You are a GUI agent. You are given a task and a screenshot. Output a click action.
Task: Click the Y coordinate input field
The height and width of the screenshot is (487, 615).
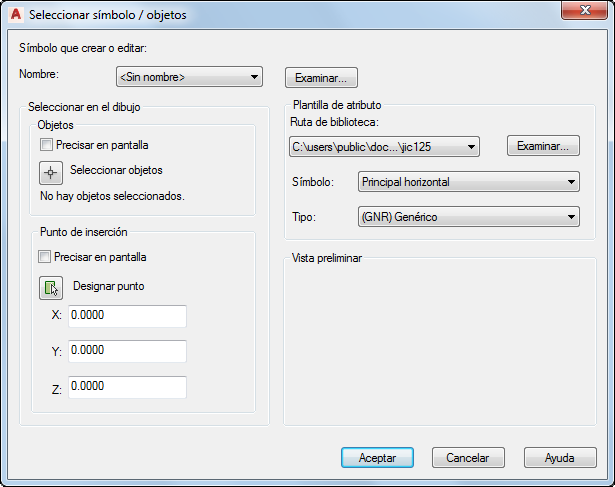coord(127,351)
